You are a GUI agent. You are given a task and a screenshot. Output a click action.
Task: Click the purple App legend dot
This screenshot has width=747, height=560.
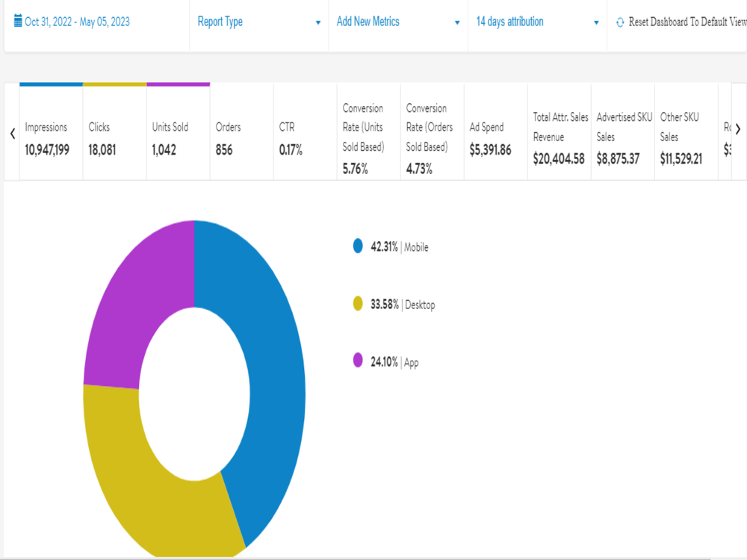(x=358, y=361)
